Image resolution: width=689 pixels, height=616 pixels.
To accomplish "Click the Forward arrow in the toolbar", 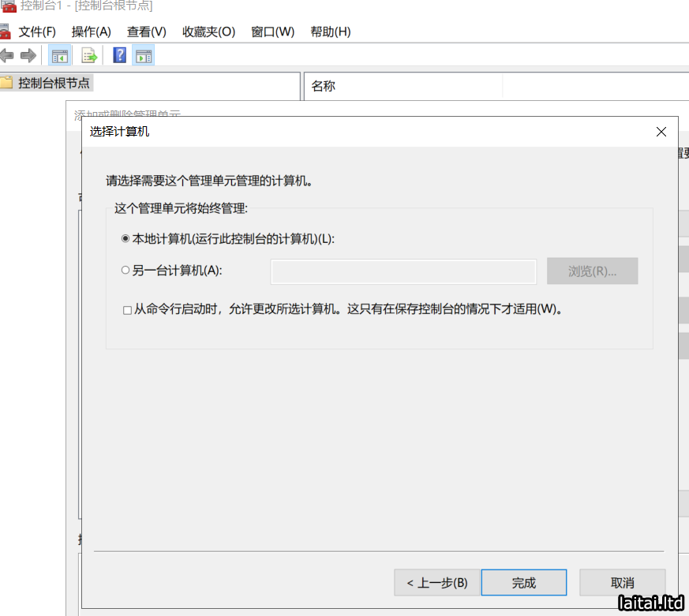I will [x=28, y=55].
